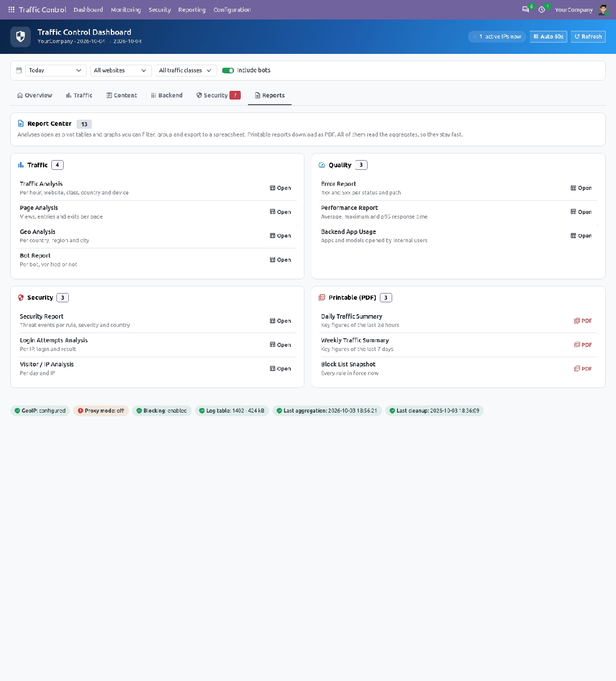616x681 pixels.
Task: Toggle the Include bots switch
Action: [228, 70]
